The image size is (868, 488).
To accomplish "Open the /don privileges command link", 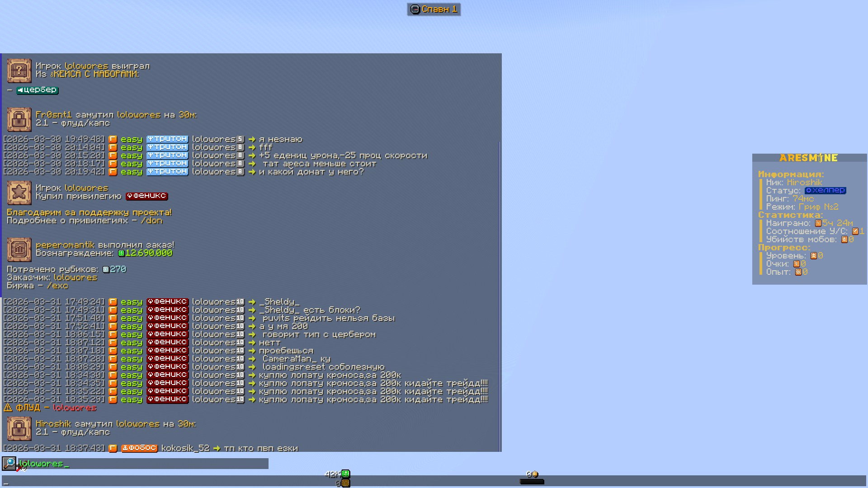I will point(151,221).
